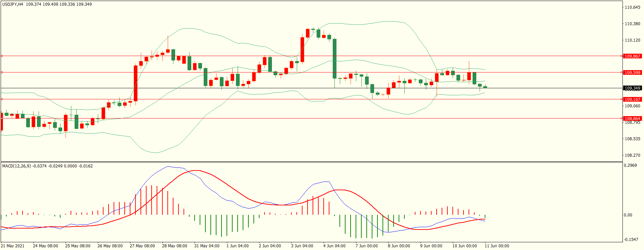The height and width of the screenshot is (250, 644).
Task: Click the 9 Jun 00:00 time label
Action: [x=431, y=246]
